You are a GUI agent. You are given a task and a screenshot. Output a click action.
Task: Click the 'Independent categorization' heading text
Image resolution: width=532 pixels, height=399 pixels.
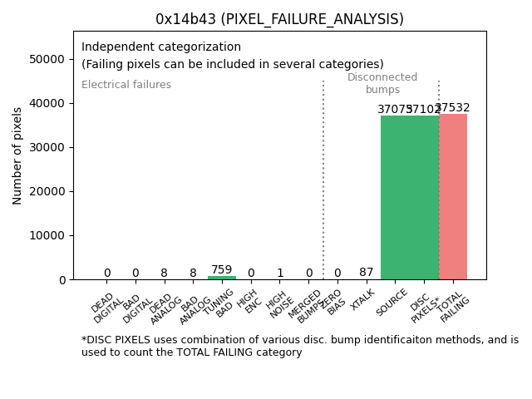tap(161, 47)
